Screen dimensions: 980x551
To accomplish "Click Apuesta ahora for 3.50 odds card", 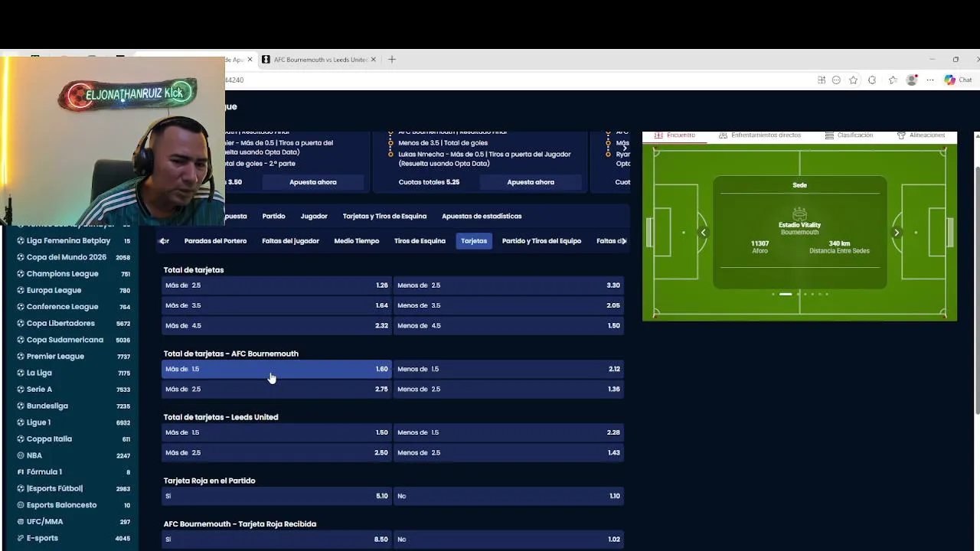I will (313, 182).
